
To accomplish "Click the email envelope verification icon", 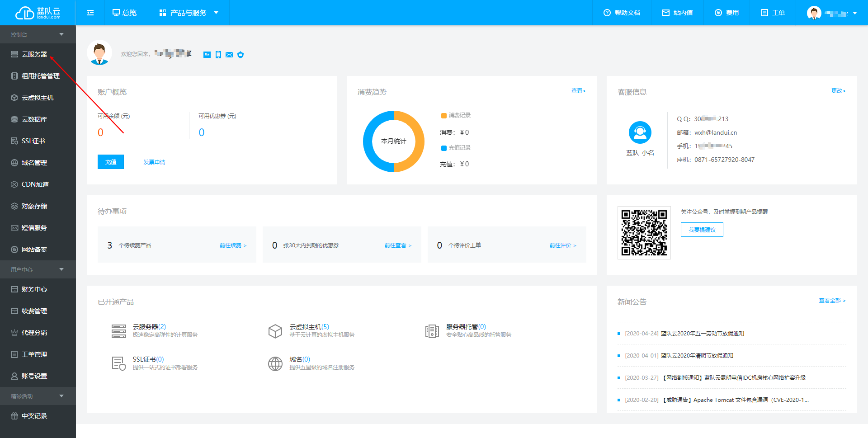I will click(229, 55).
